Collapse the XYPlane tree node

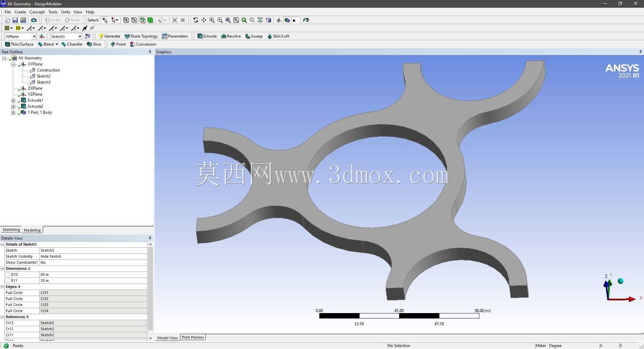point(13,64)
